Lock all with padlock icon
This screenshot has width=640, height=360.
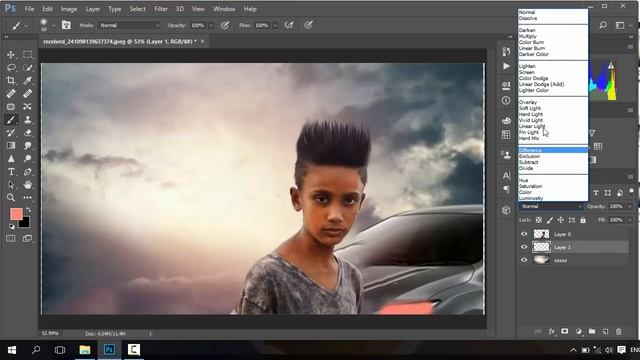pyautogui.click(x=583, y=220)
